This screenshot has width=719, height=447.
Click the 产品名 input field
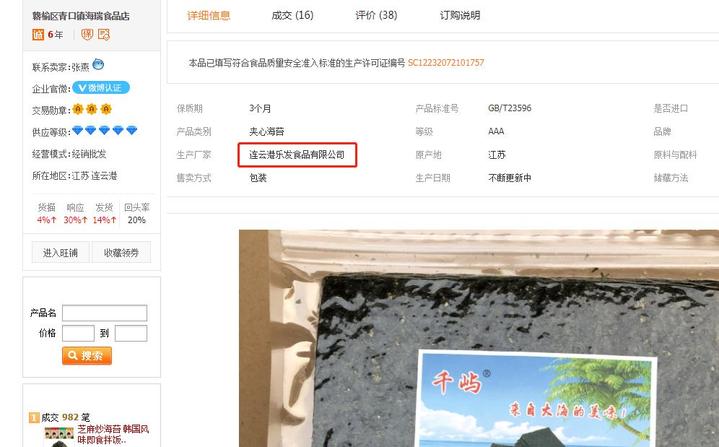(105, 313)
